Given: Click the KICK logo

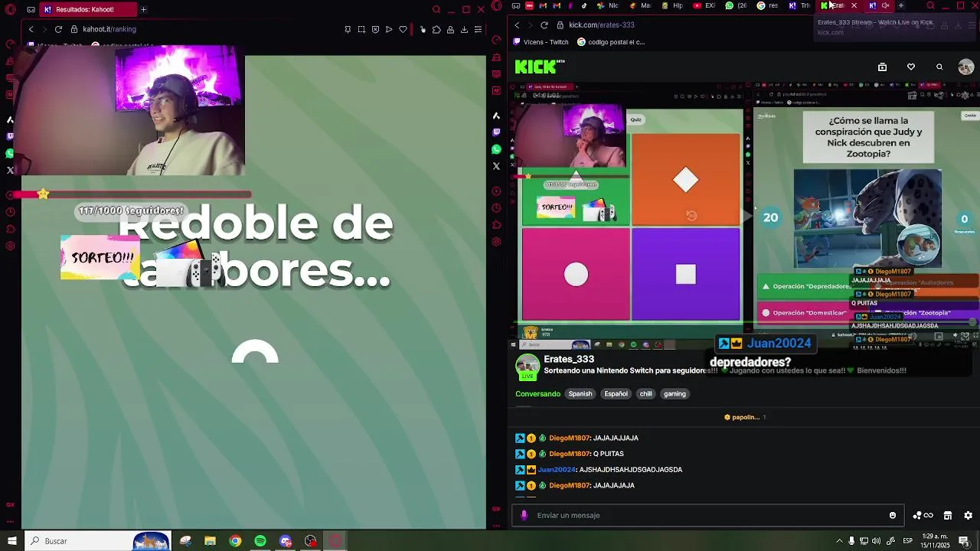Looking at the screenshot, I should (x=540, y=67).
